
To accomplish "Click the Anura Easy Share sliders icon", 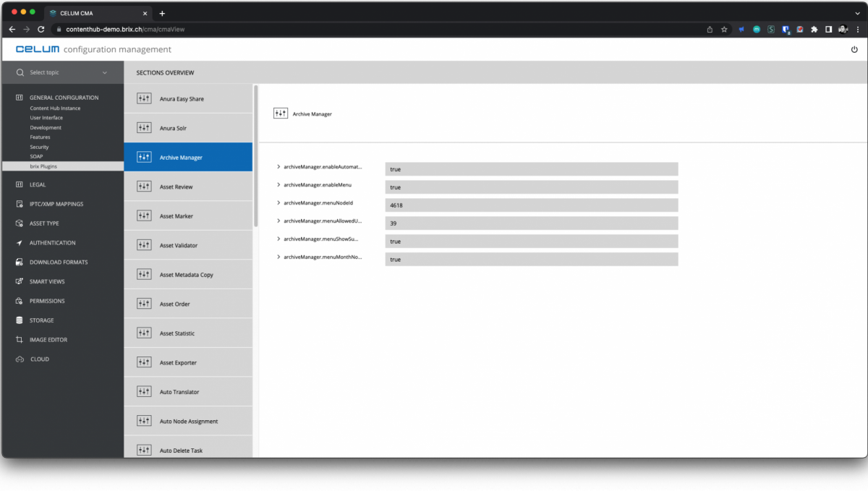I will 144,98.
